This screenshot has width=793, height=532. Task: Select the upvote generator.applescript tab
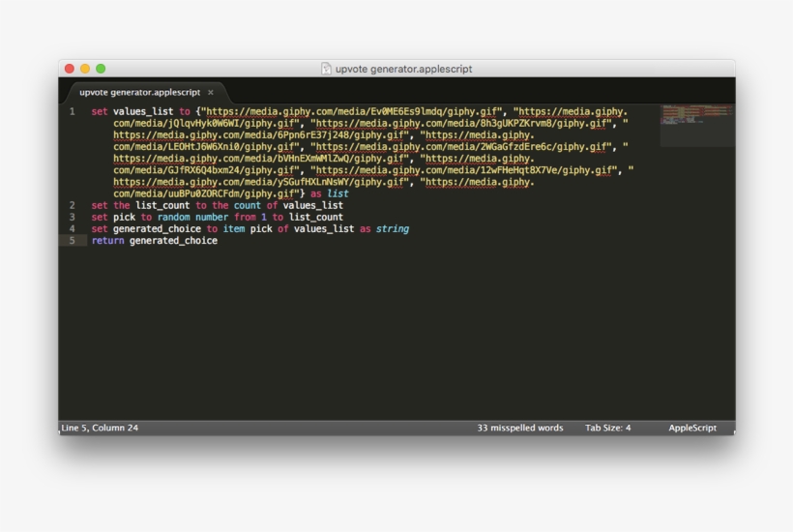coord(139,93)
